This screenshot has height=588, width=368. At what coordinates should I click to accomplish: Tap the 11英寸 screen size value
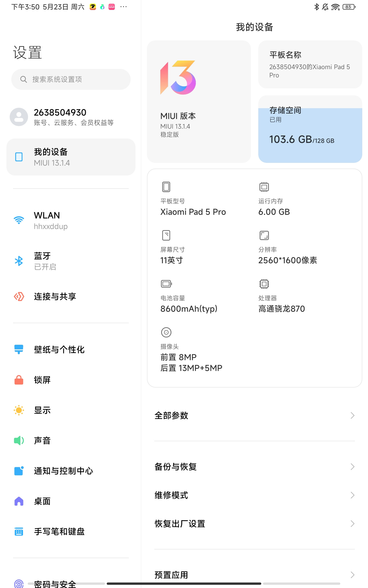[172, 260]
